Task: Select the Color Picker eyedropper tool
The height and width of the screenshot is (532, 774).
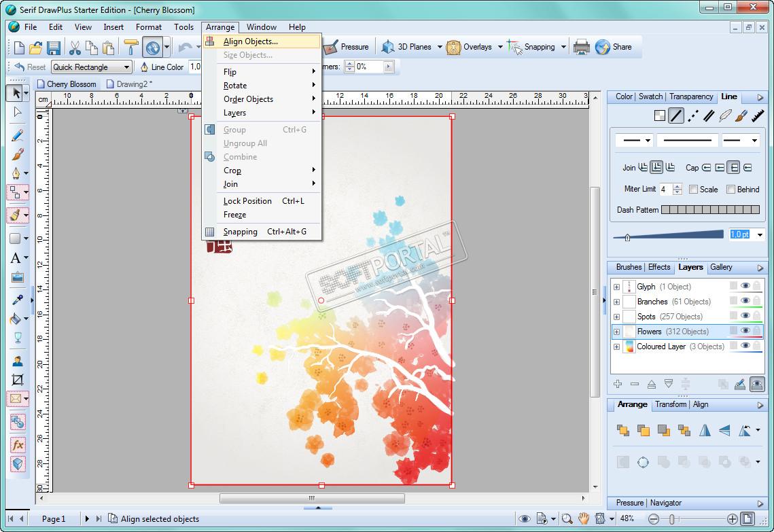Action: click(17, 300)
